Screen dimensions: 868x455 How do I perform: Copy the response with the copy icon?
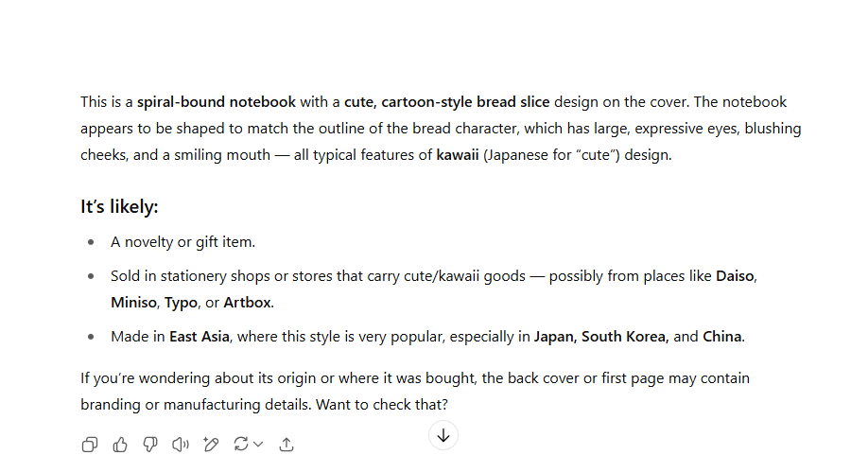(90, 445)
